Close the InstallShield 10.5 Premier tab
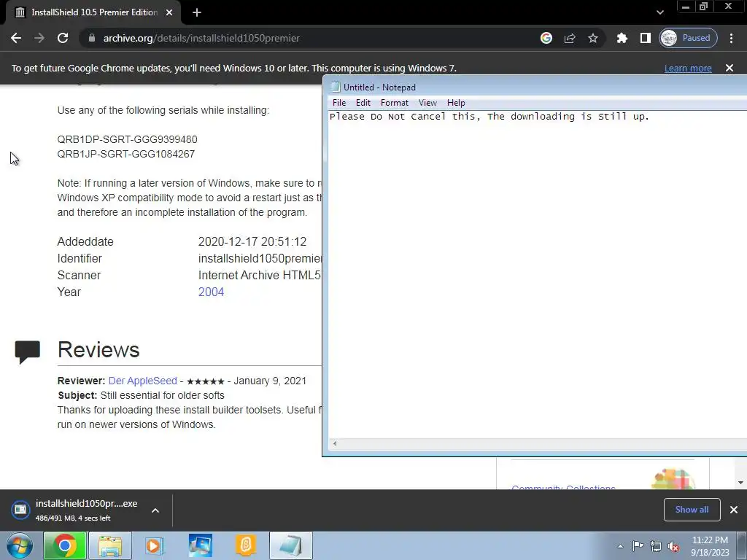The image size is (747, 560). (169, 12)
